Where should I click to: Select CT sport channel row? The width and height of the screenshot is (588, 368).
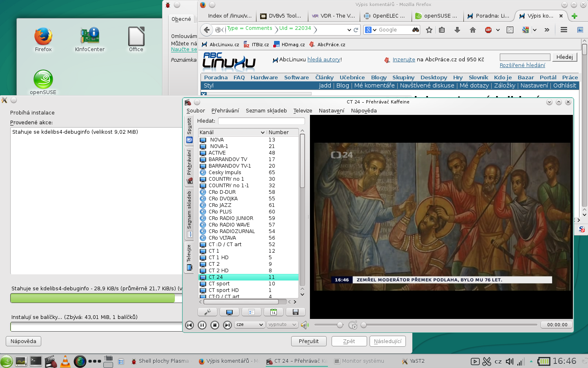pos(249,284)
